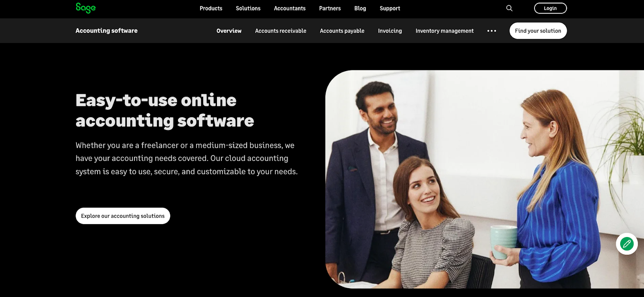Screen dimensions: 644x297
Task: Click Explore our accounting solutions button
Action: pyautogui.click(x=123, y=216)
